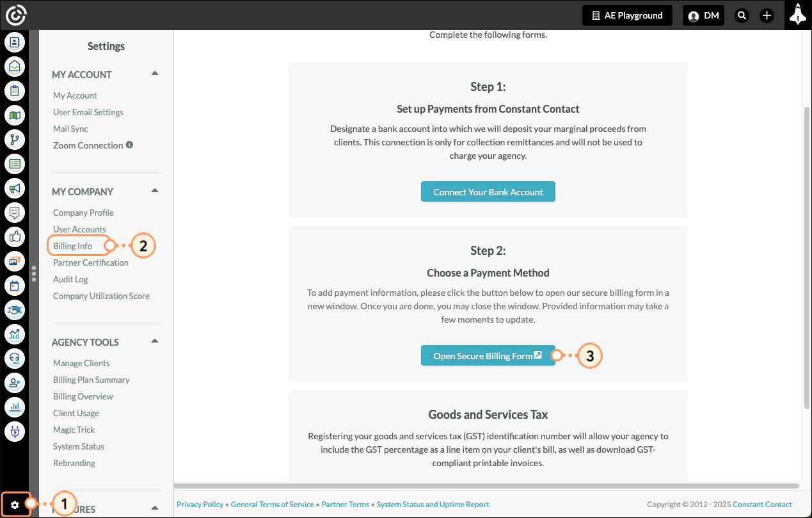Open Magic Trick tool
Viewport: 812px width, 518px height.
coord(74,430)
